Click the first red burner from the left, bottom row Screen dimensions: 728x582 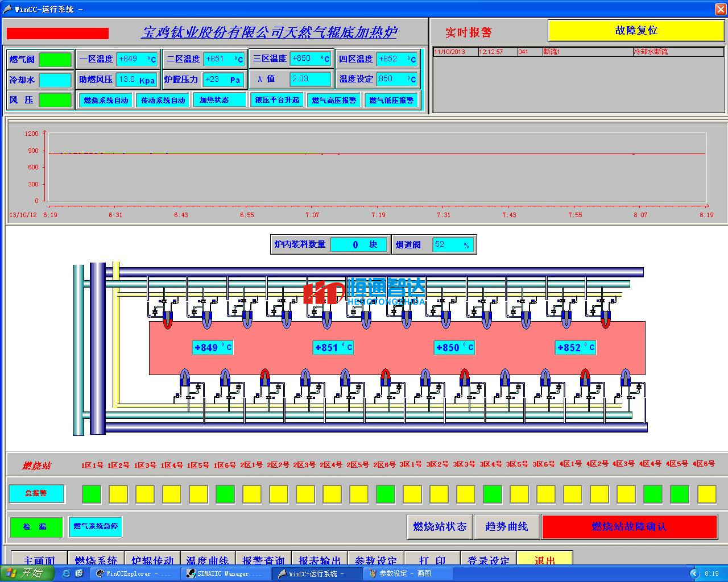264,377
